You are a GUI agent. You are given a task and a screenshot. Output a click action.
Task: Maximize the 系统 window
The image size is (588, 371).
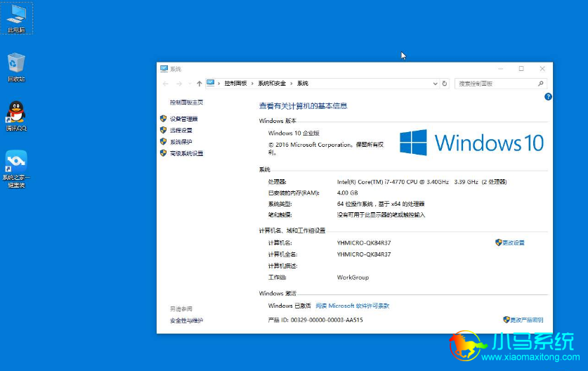(521, 69)
